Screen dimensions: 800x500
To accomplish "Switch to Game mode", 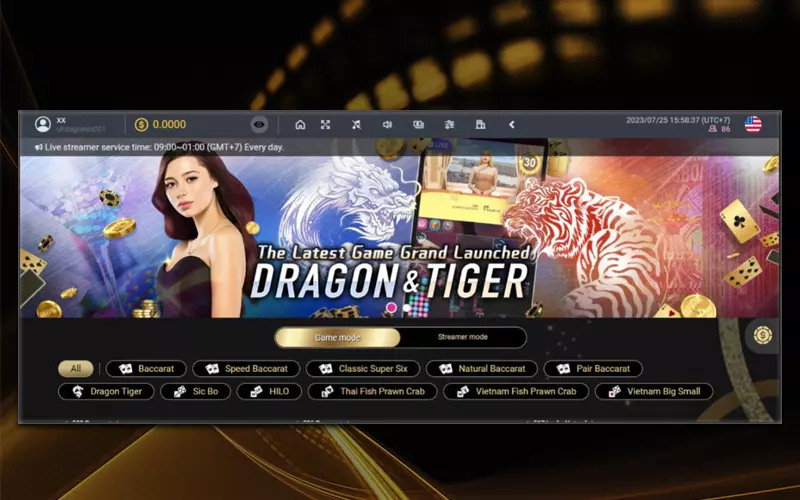I will click(x=337, y=338).
